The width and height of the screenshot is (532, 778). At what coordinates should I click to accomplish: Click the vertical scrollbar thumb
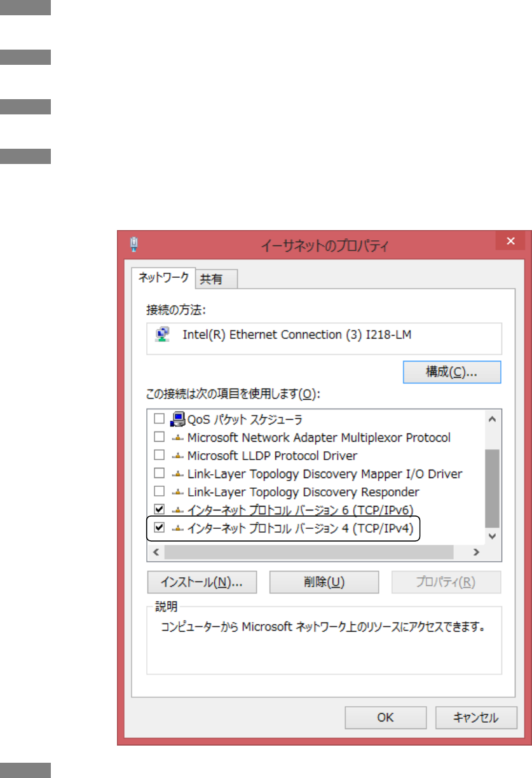492,488
